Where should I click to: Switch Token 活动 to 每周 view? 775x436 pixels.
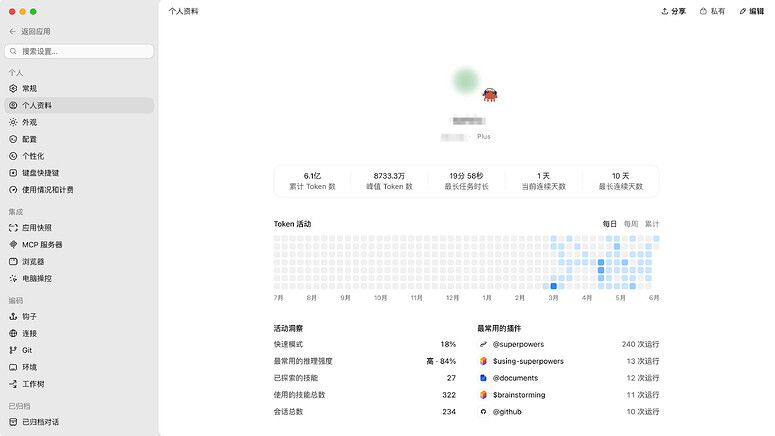tap(631, 224)
